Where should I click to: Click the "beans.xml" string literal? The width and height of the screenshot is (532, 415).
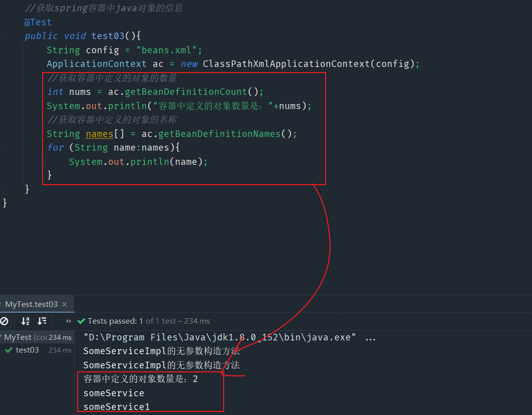166,50
